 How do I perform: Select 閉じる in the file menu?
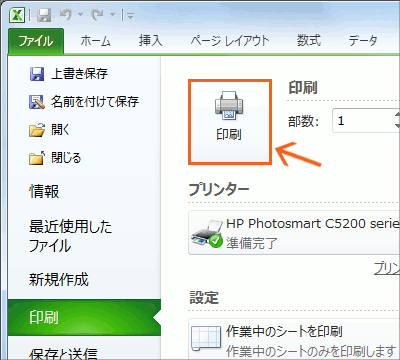[66, 158]
